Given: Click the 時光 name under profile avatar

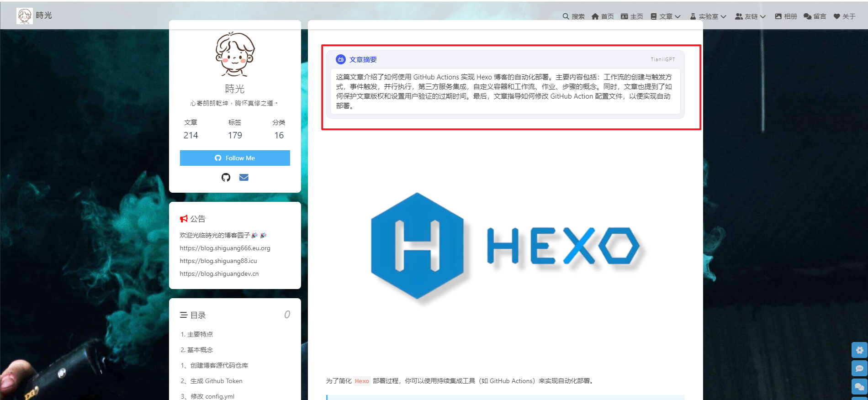Looking at the screenshot, I should point(235,89).
